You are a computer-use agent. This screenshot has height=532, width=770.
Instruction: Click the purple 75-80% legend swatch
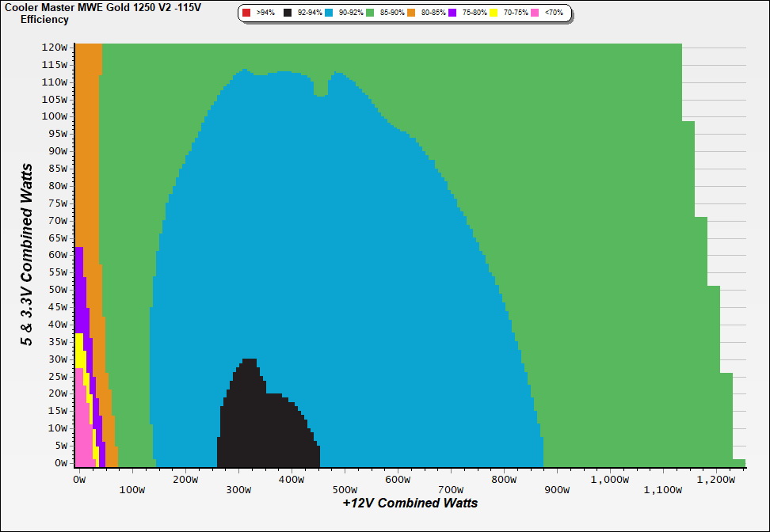click(x=453, y=13)
